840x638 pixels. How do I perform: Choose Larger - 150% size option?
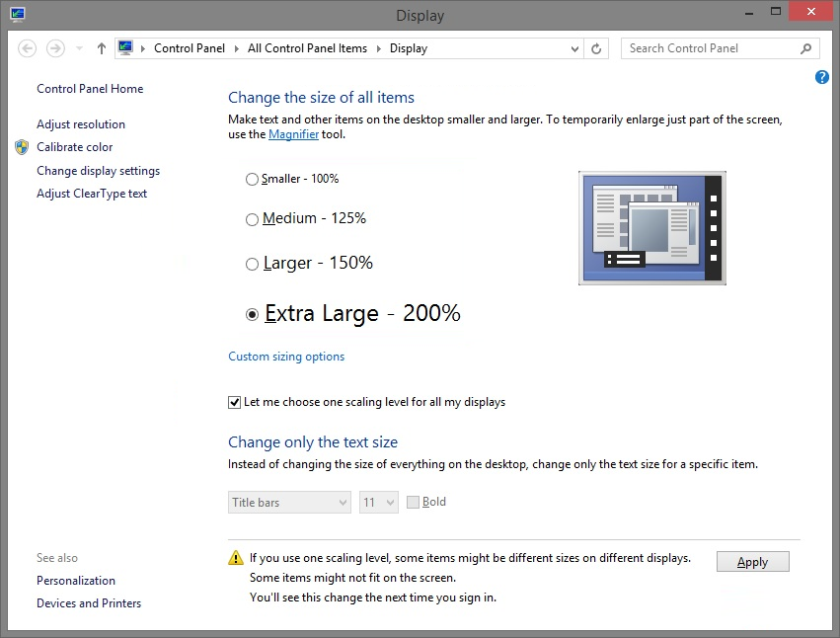point(252,264)
